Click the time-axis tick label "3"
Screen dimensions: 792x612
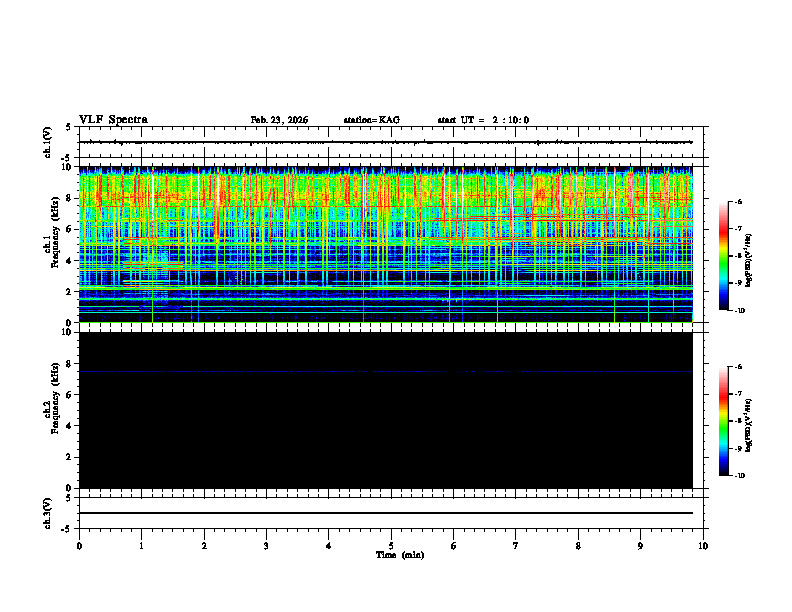coord(266,546)
